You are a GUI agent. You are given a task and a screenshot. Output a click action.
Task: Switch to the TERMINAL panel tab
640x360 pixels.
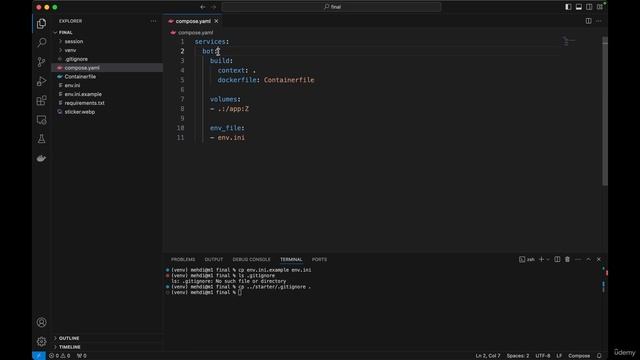[x=291, y=260]
